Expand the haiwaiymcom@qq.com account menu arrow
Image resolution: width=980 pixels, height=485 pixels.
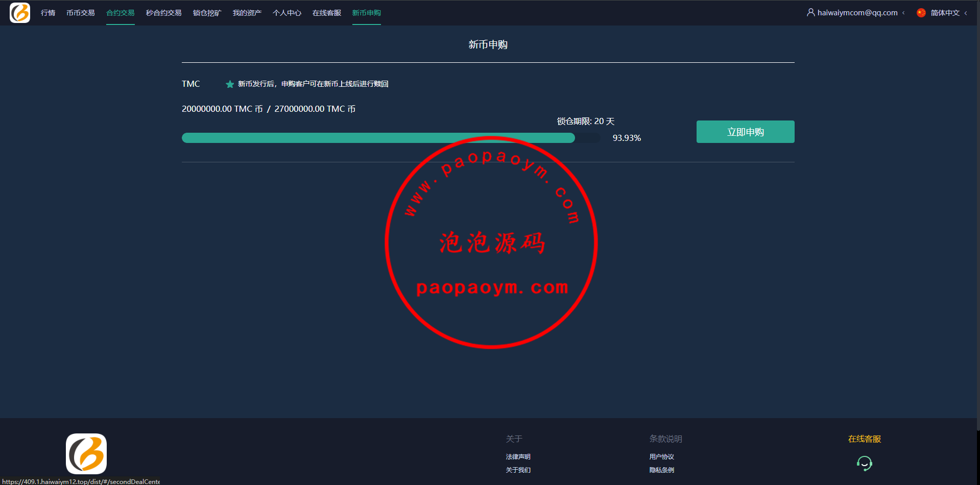click(x=903, y=13)
